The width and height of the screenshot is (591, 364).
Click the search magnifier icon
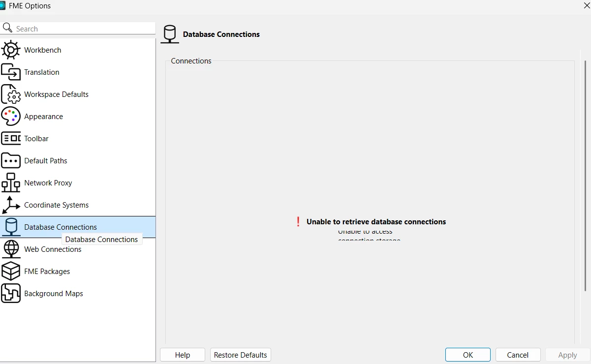point(7,28)
